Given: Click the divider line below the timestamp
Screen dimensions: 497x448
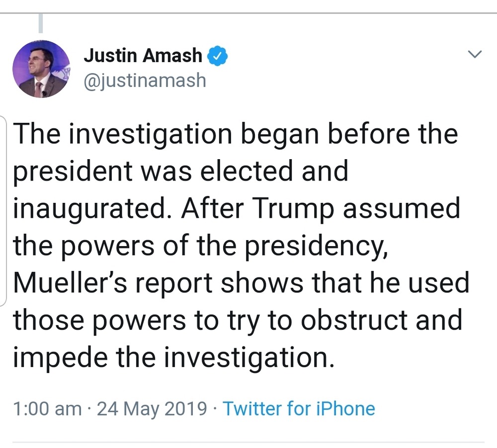Looking at the screenshot, I should coord(248,442).
